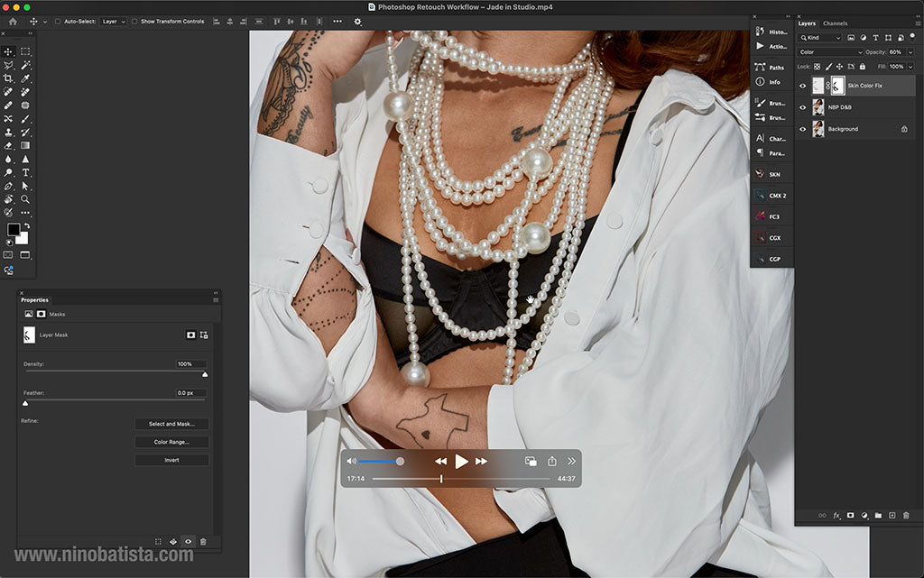This screenshot has height=578, width=924.
Task: Select the Move tool
Action: tap(9, 52)
